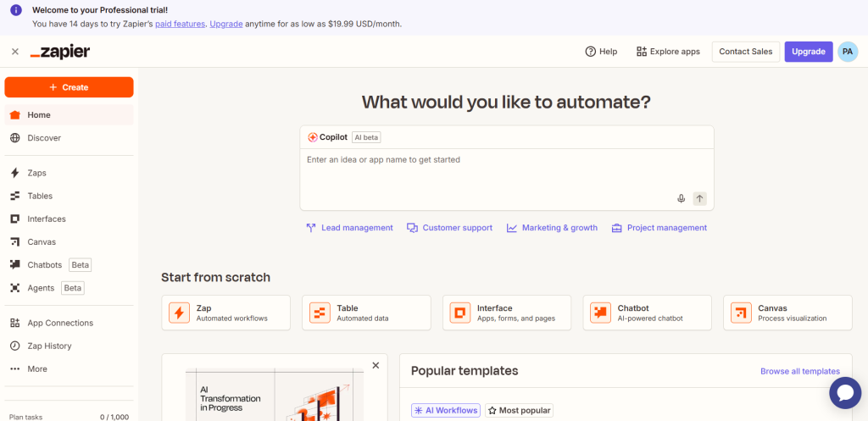This screenshot has height=421, width=868.
Task: Open the AI Transformation in Progress thumbnail
Action: (x=275, y=395)
